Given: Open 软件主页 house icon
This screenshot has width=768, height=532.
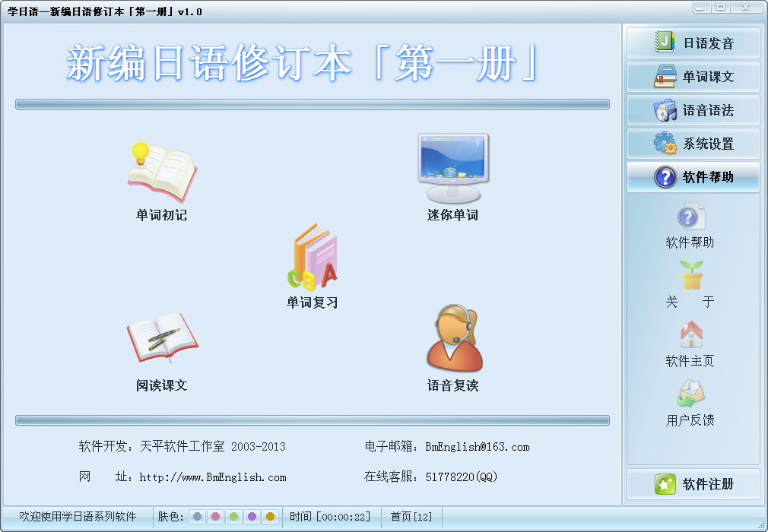Looking at the screenshot, I should [x=691, y=334].
